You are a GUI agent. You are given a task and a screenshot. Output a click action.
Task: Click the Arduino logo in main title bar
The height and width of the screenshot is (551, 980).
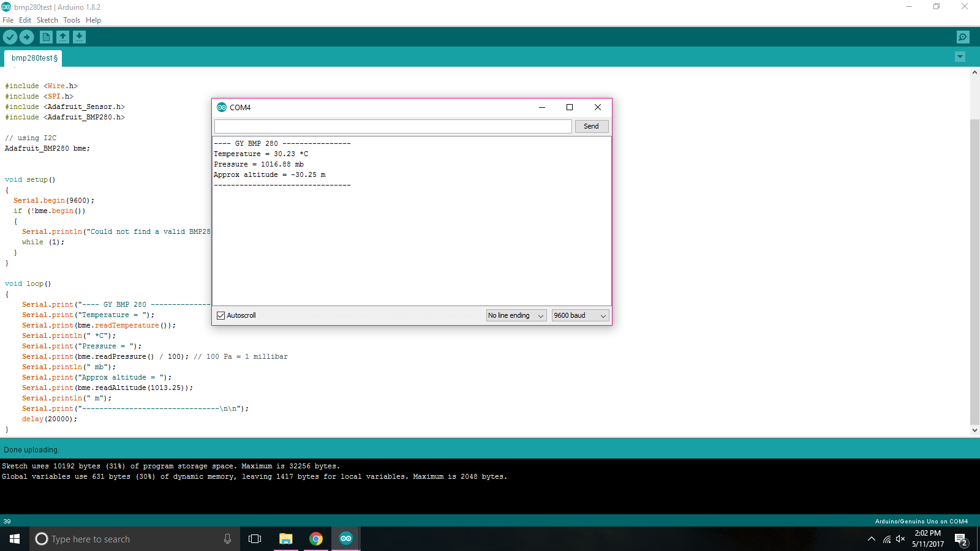tap(6, 7)
